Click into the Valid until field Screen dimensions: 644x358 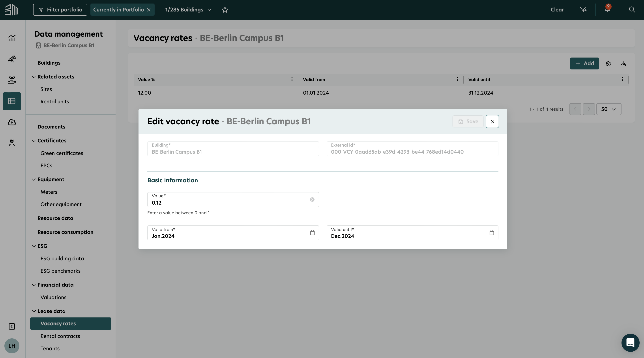tap(408, 236)
